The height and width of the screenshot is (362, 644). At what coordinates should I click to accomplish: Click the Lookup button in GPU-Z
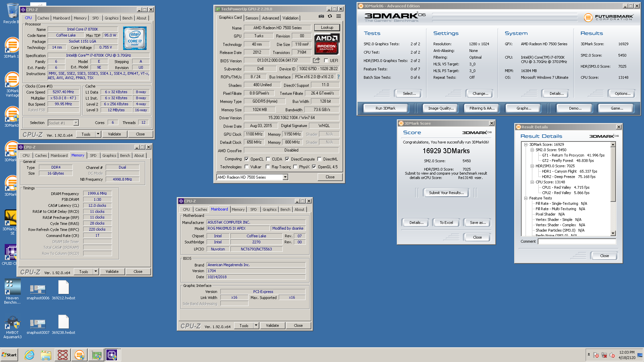coord(327,27)
